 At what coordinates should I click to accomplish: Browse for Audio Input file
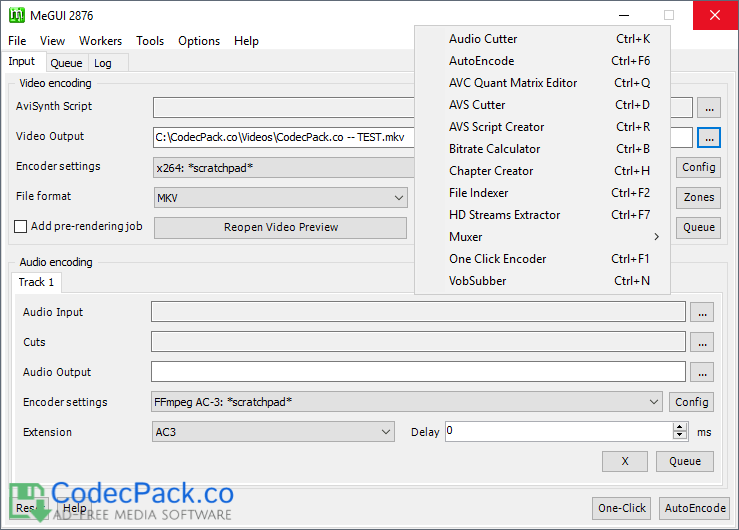tap(702, 312)
